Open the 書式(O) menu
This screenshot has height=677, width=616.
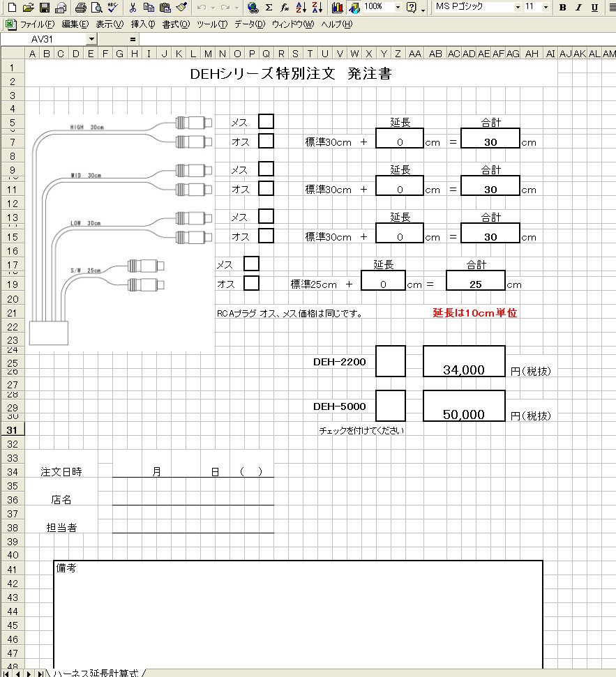176,24
